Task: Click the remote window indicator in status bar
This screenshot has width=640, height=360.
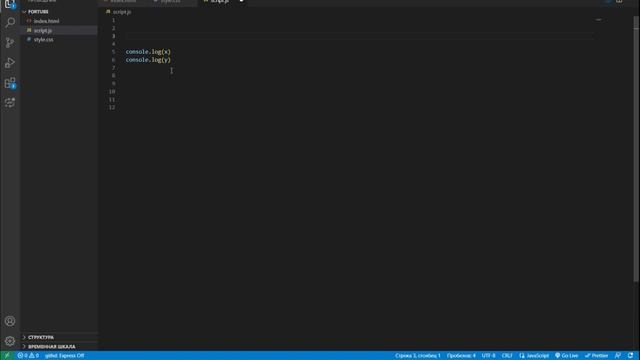Action: tap(7, 356)
